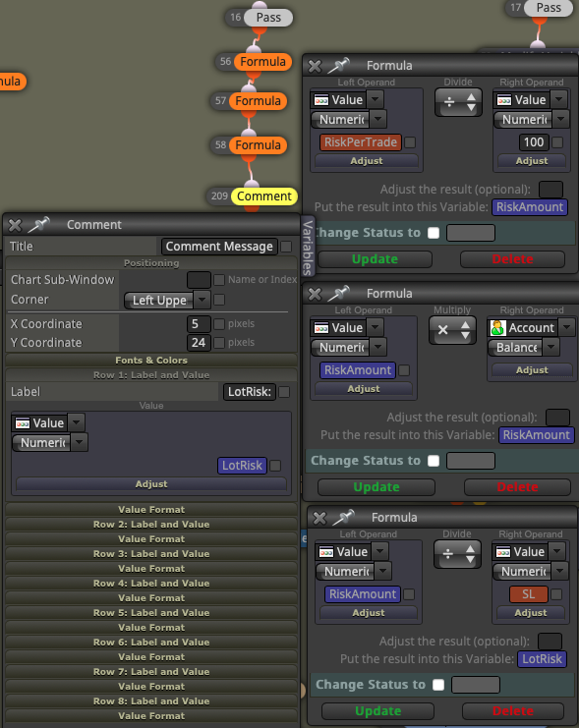Toggle X Coordinate pixels checkbox
The width and height of the screenshot is (579, 728).
tap(219, 323)
